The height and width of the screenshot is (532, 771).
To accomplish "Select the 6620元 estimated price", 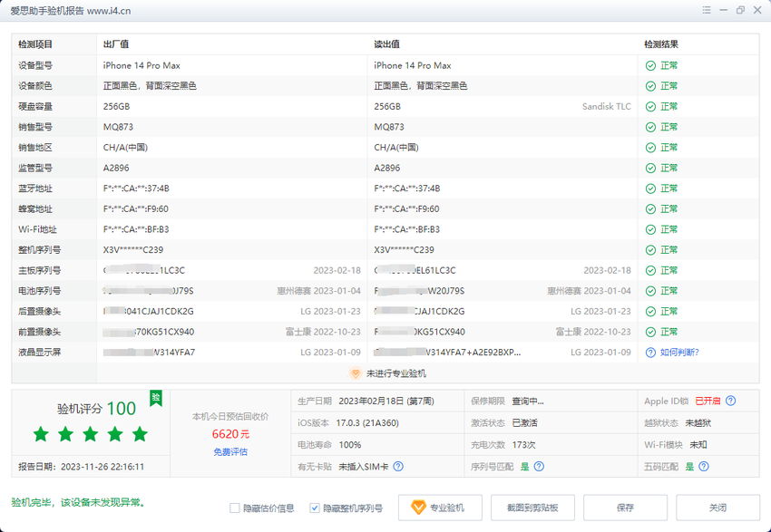I will click(230, 434).
